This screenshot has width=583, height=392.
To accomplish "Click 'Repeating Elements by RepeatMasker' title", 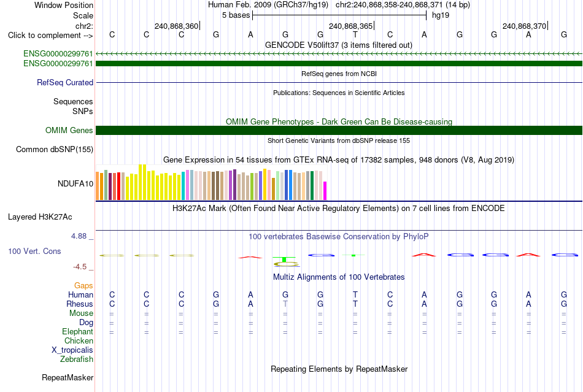I will click(339, 369).
